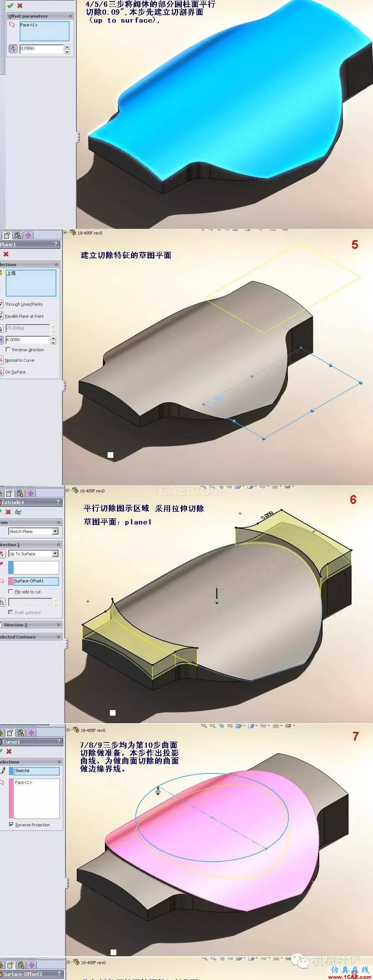373x980 pixels.
Task: Open the Plane1 help question mark
Action: [x=56, y=244]
